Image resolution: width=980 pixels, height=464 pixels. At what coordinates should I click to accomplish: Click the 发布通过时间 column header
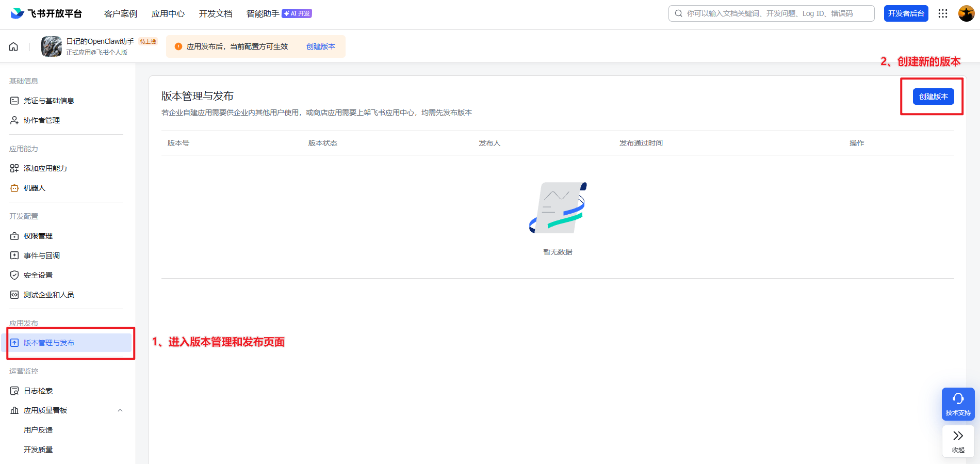641,143
